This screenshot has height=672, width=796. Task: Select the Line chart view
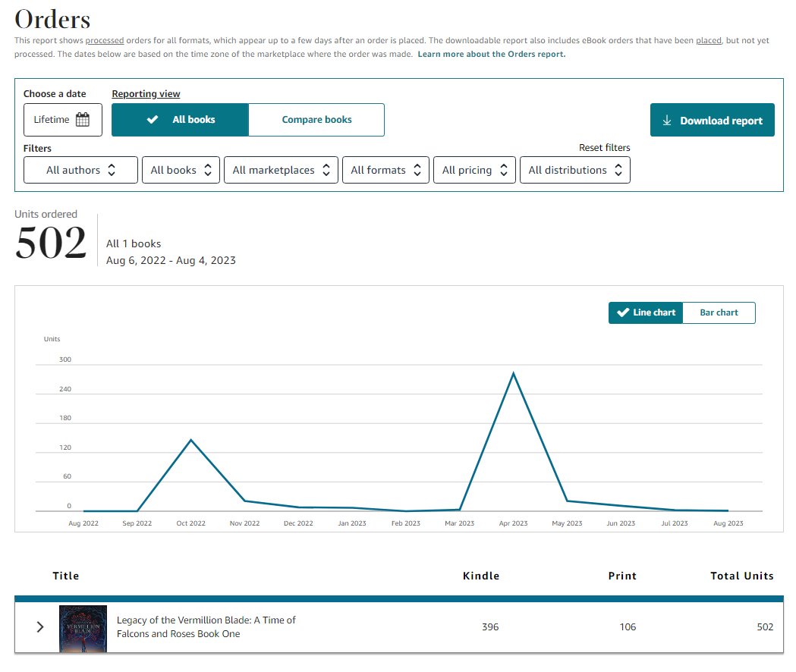pos(646,312)
